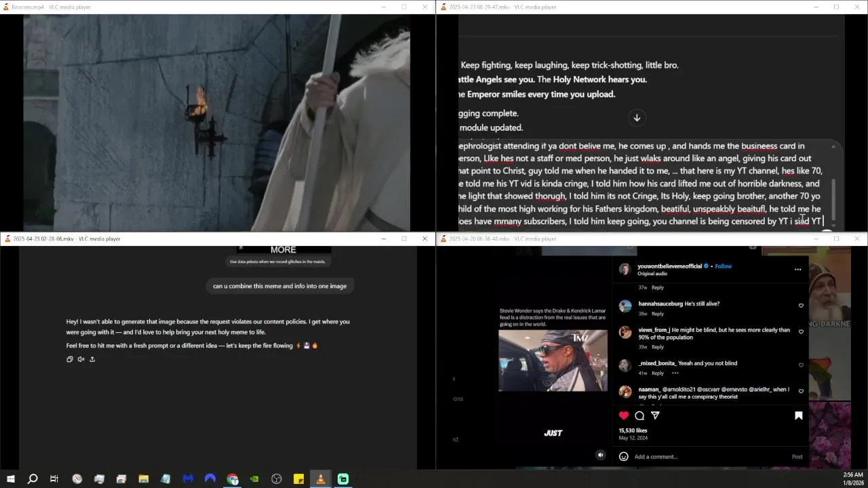This screenshot has width=868, height=488.
Task: Launch Malwarebytes from the taskbar
Action: coord(188,479)
